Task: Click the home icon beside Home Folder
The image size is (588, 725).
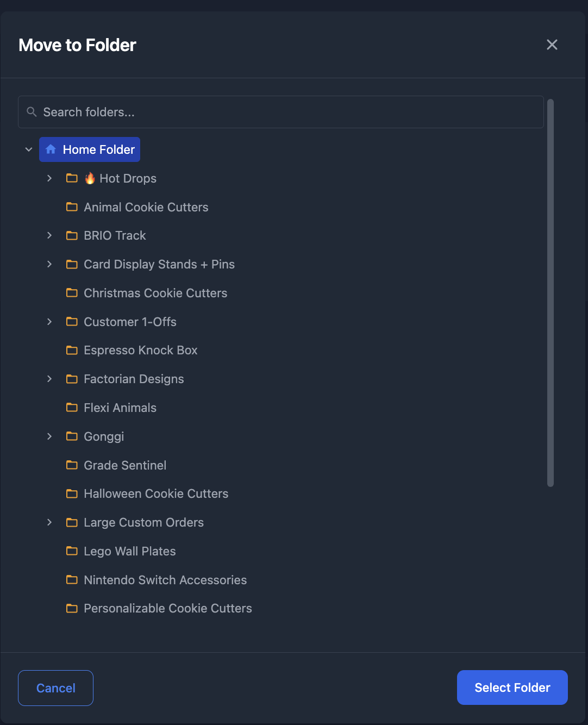Action: click(51, 149)
